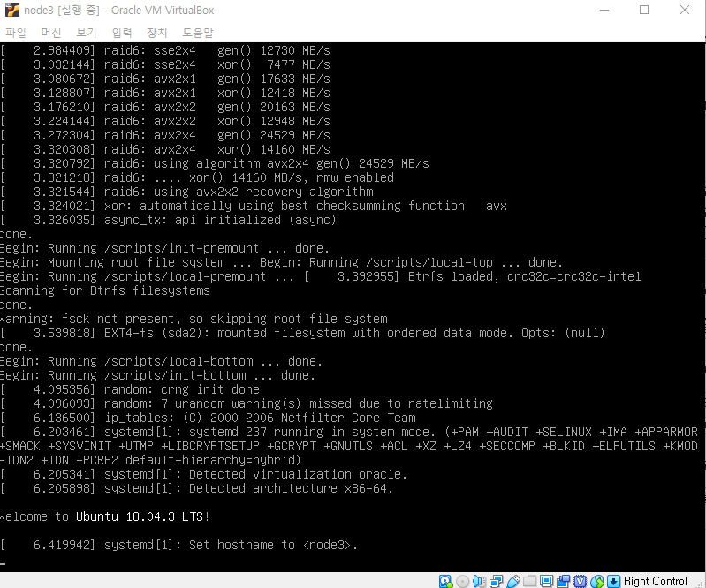The width and height of the screenshot is (706, 588).
Task: Open the 파일 (File) menu
Action: point(16,33)
